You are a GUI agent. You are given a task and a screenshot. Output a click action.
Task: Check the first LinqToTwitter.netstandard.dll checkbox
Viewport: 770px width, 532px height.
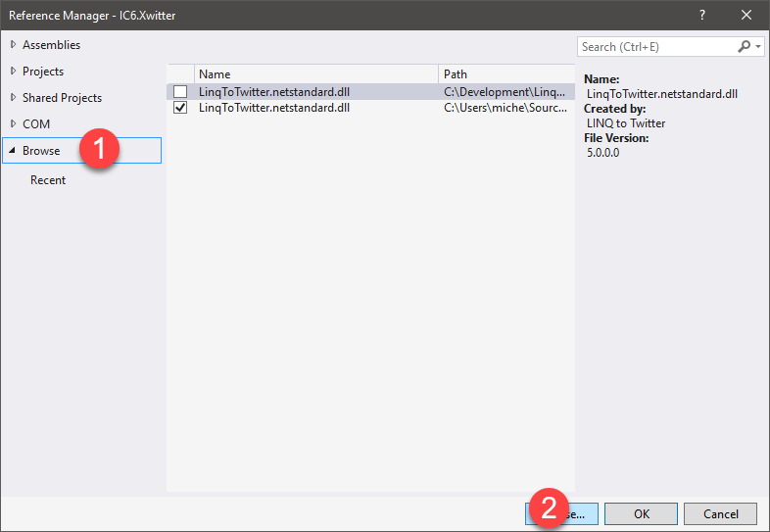(x=180, y=92)
